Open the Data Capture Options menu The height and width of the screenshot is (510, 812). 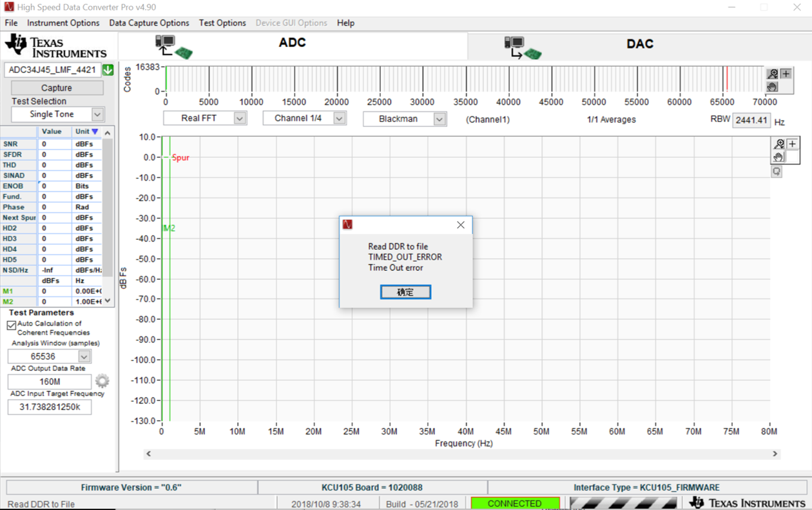pos(149,23)
